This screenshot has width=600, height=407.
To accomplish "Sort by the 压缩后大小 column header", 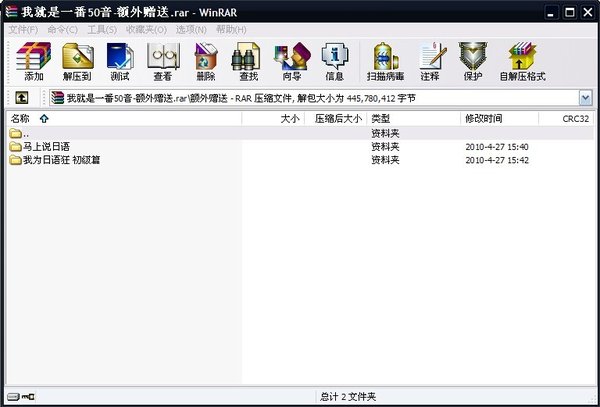I will [336, 119].
